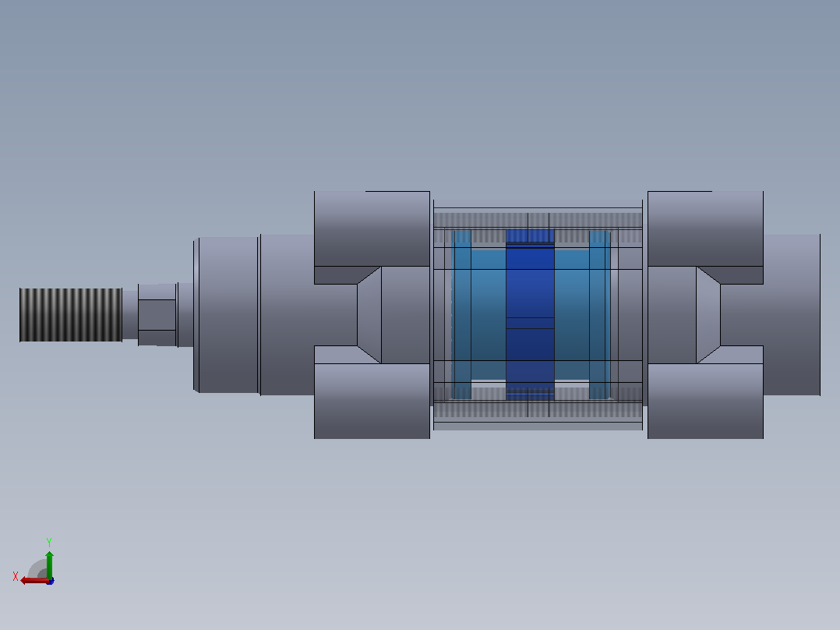Select the upper block of front end cap
Image resolution: width=840 pixels, height=630 pixels.
point(372,228)
